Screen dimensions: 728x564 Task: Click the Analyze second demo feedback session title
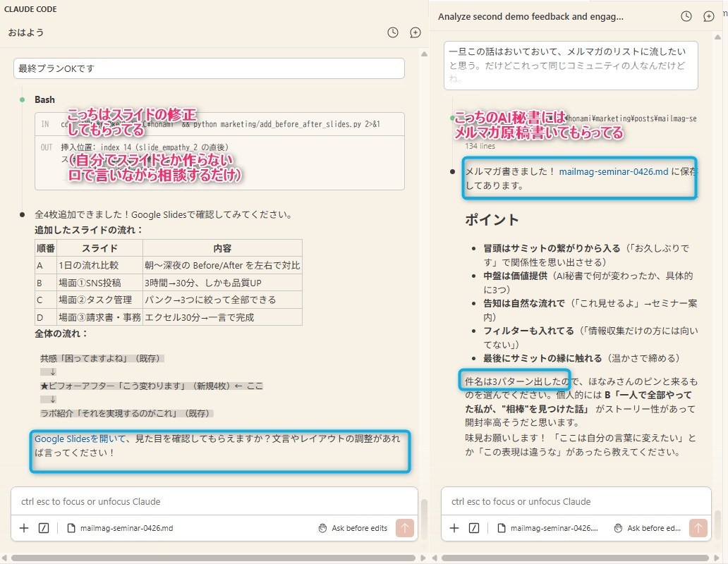pos(530,17)
